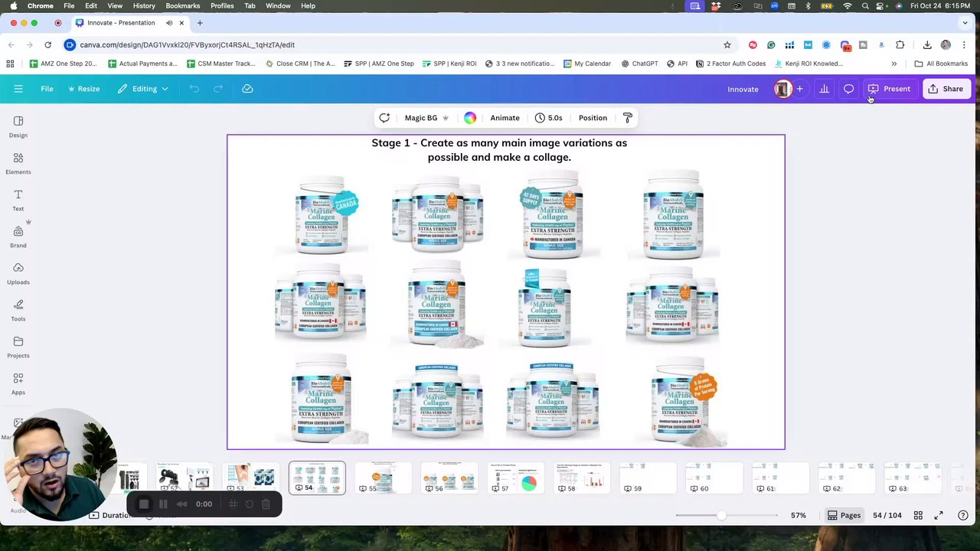Click the Animate button
The image size is (980, 551).
(x=505, y=118)
